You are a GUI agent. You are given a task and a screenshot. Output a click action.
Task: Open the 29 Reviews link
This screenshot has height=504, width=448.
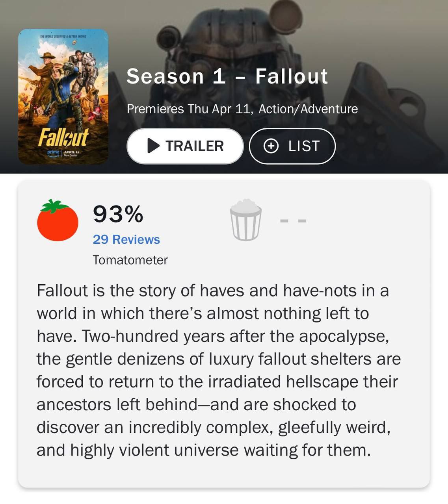click(126, 239)
